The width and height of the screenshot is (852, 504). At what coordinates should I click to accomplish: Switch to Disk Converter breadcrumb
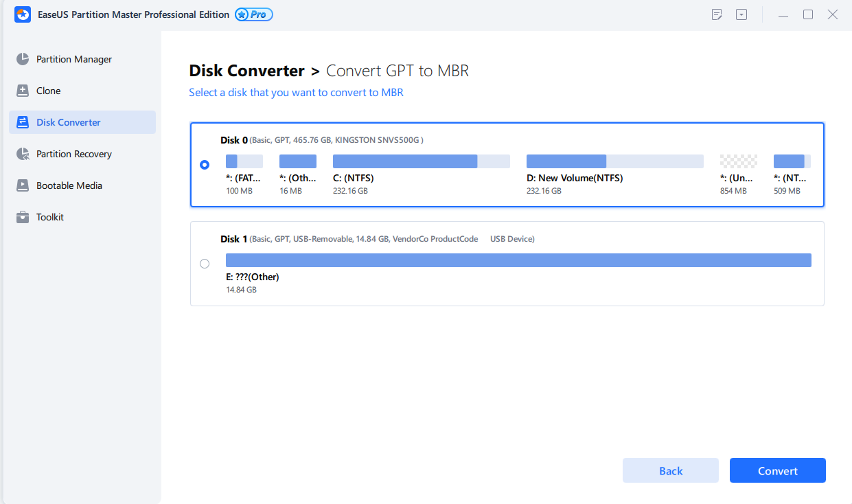[246, 70]
